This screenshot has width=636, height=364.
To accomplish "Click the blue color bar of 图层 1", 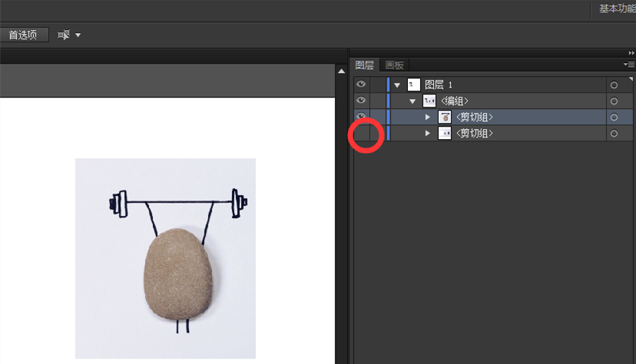I will click(389, 84).
